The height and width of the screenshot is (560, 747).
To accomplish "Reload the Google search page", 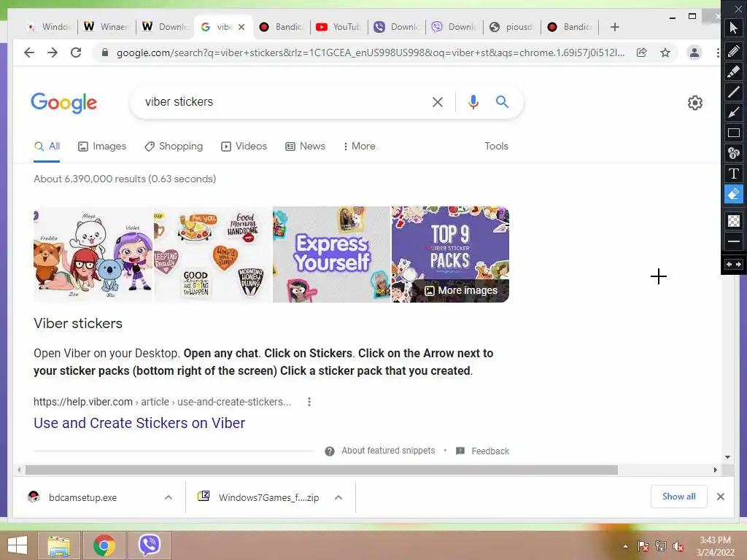I will tap(76, 52).
